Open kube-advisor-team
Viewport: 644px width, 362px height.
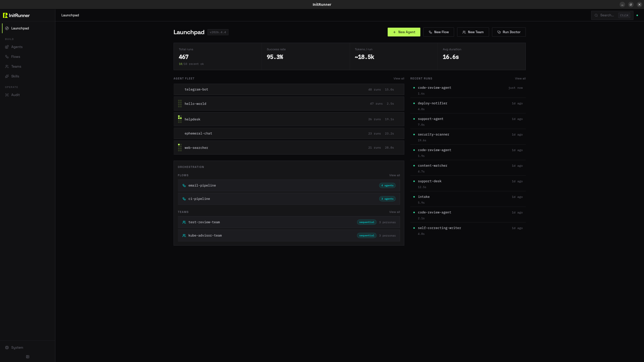click(x=289, y=236)
